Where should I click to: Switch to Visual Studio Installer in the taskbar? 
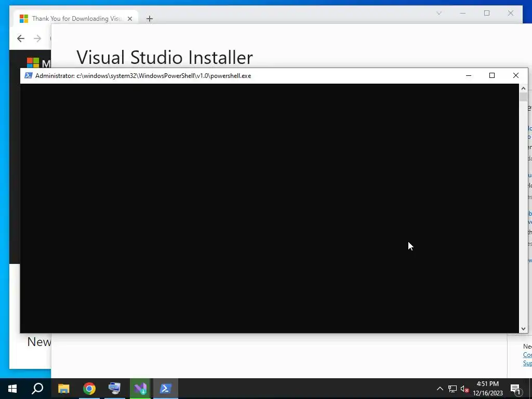click(x=140, y=389)
